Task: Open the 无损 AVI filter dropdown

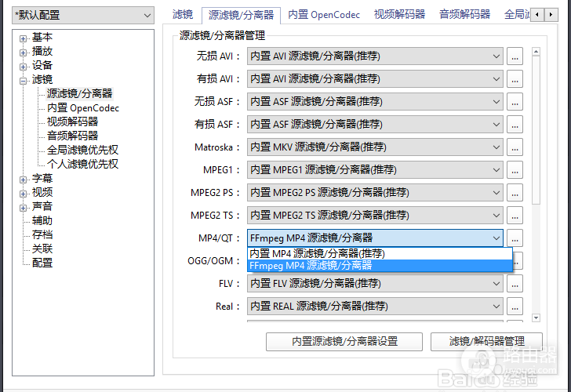Action: (x=375, y=56)
